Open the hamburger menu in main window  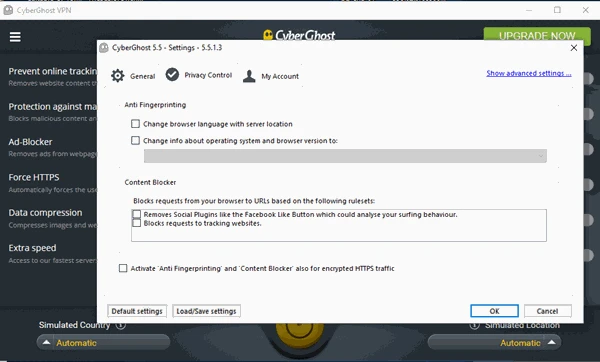15,37
